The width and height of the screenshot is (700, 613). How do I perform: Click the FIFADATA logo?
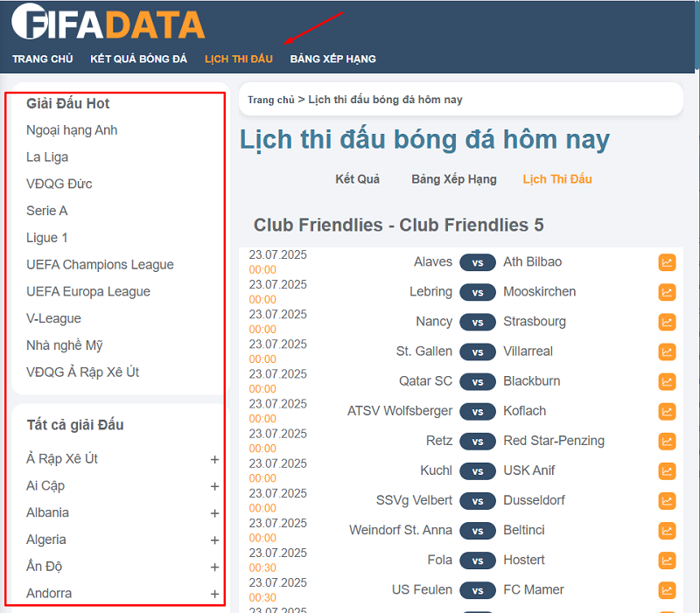pos(108,22)
